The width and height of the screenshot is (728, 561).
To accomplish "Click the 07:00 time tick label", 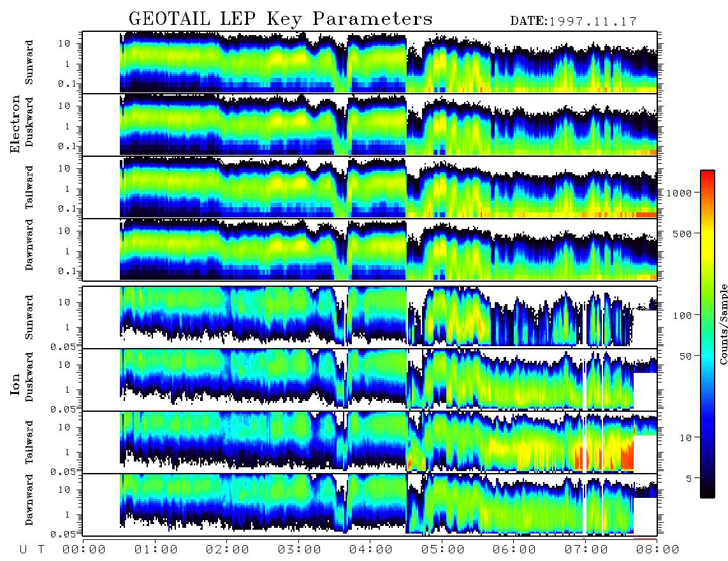I will pyautogui.click(x=586, y=550).
